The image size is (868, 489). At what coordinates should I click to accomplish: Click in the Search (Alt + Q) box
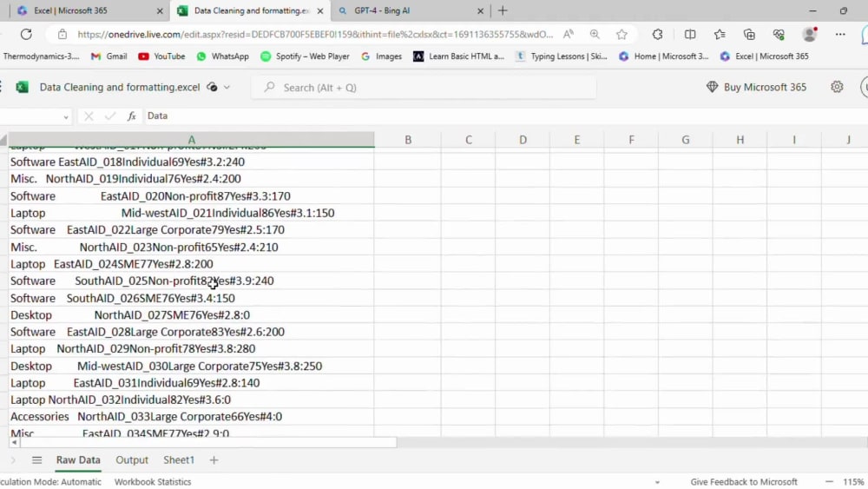pos(424,88)
